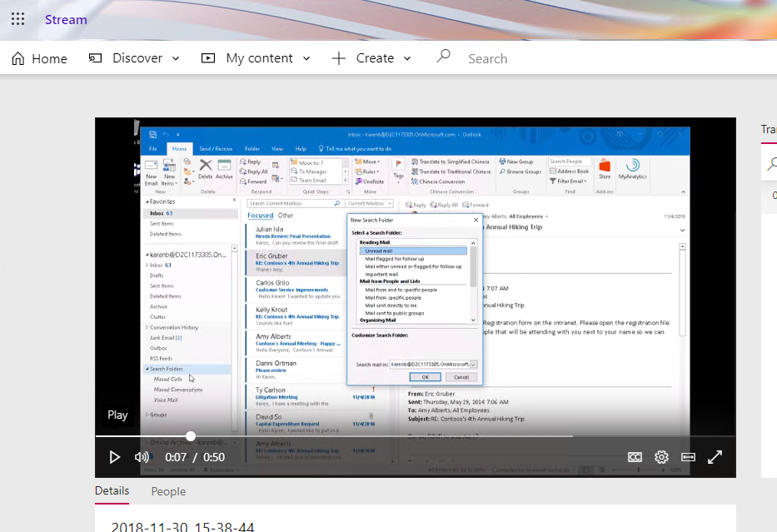Click the Forward button in ribbon
Image resolution: width=777 pixels, height=532 pixels.
click(253, 181)
